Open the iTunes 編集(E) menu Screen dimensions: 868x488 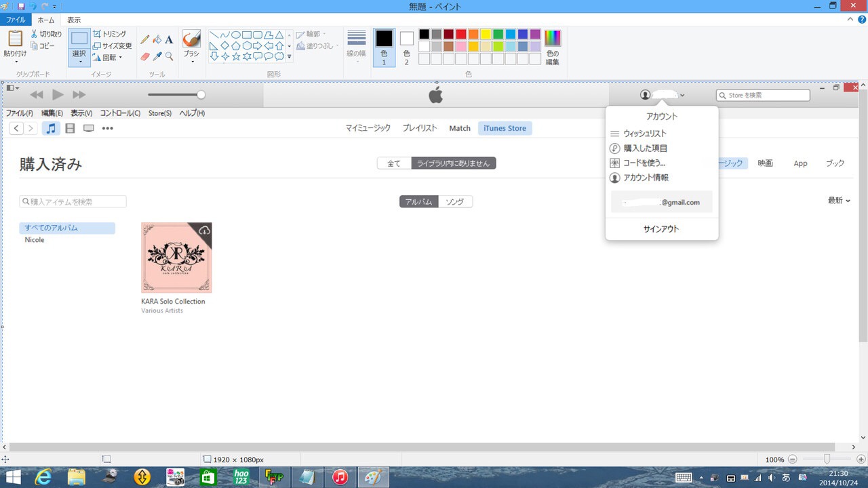tap(52, 113)
